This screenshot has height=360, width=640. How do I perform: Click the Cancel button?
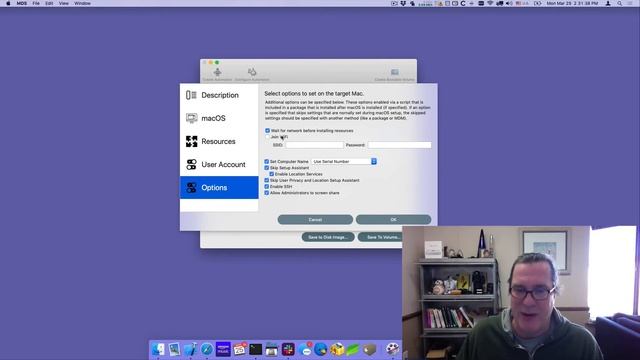[315, 220]
